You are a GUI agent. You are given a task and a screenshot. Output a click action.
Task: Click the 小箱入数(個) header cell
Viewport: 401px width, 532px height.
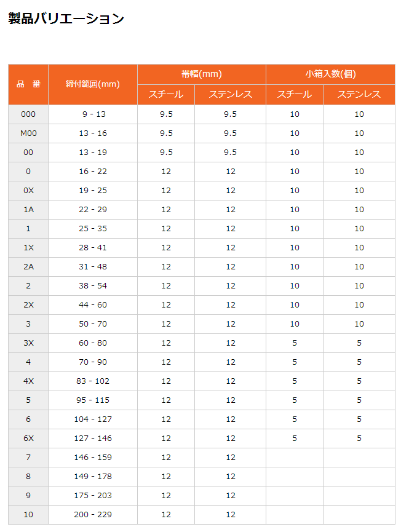tap(330, 74)
